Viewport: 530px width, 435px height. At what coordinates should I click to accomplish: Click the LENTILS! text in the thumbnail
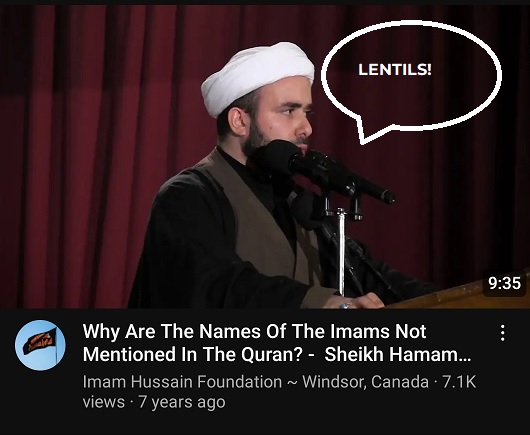pos(394,70)
